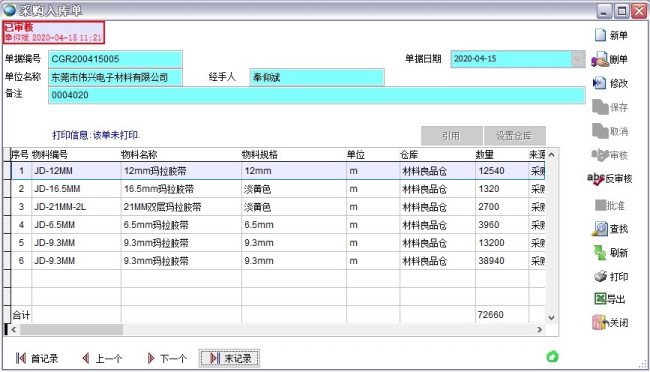The width and height of the screenshot is (650, 372).
Task: Click the 关闭 close door icon
Action: (600, 322)
